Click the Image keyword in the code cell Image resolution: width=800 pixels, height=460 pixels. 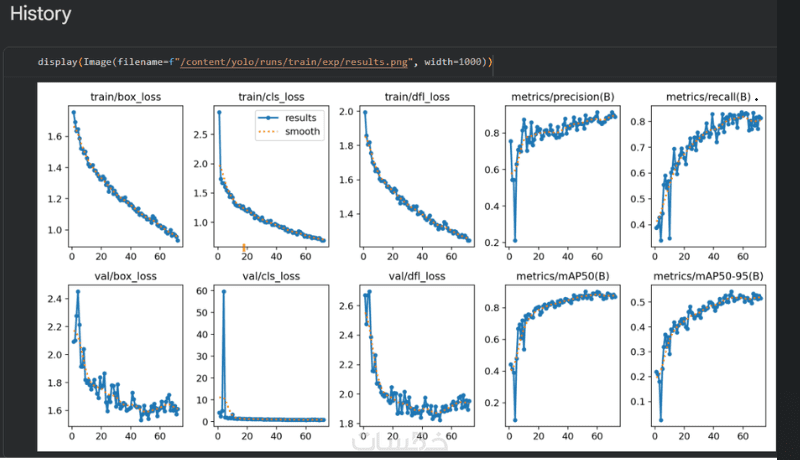(97, 62)
